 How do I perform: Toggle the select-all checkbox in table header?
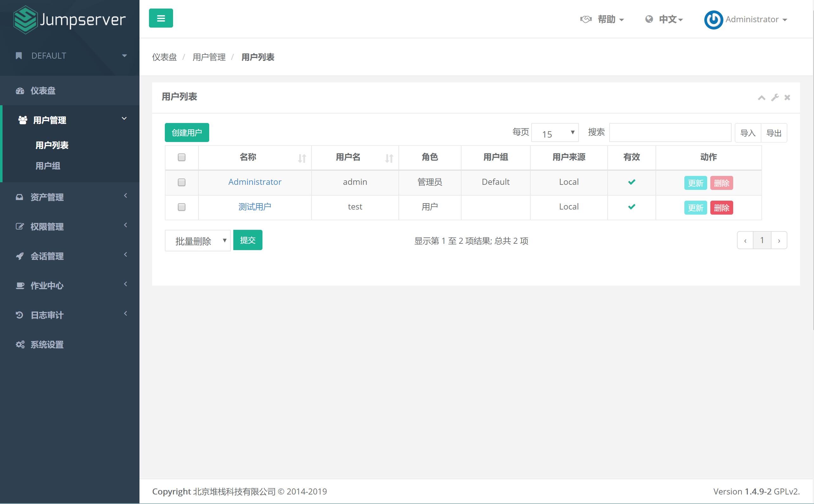coord(182,157)
